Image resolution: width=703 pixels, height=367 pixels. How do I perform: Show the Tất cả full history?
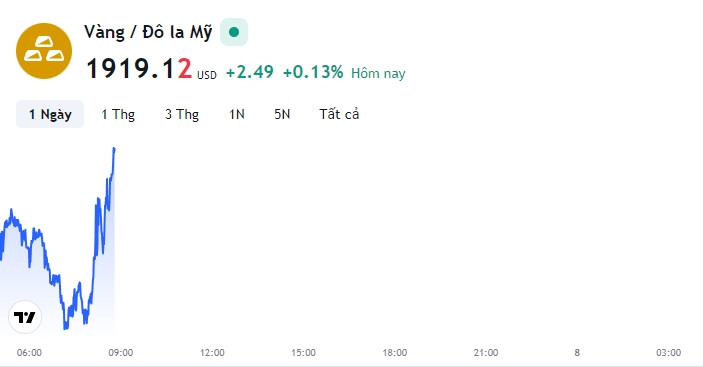pos(339,114)
